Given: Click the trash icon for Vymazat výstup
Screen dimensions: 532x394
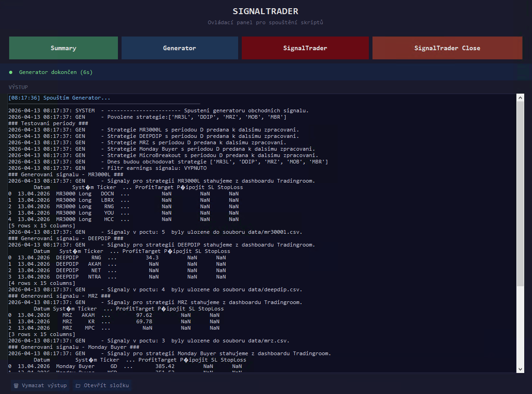Looking at the screenshot, I should pos(16,386).
